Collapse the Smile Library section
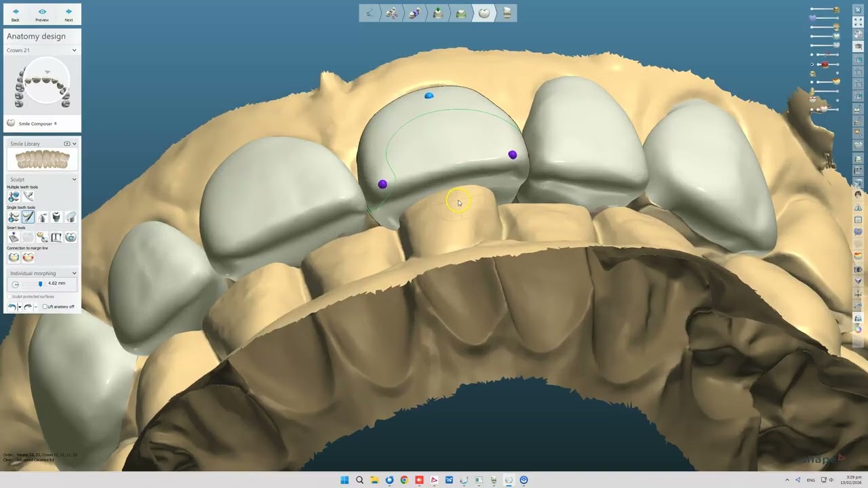The height and width of the screenshot is (488, 868). [x=74, y=144]
